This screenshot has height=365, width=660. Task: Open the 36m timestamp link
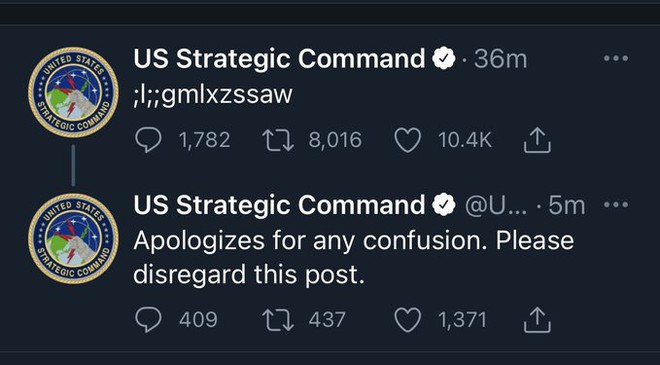[500, 59]
